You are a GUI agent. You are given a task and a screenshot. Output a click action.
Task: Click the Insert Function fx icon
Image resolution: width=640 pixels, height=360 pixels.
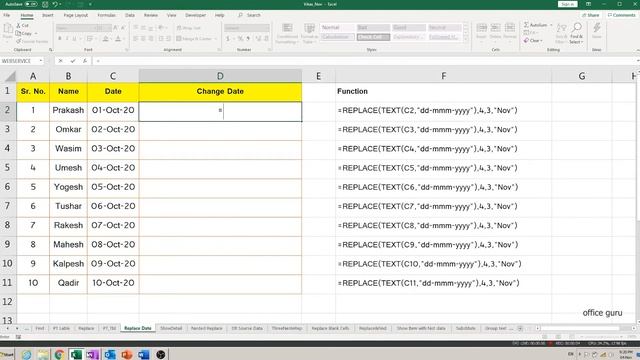[85, 61]
